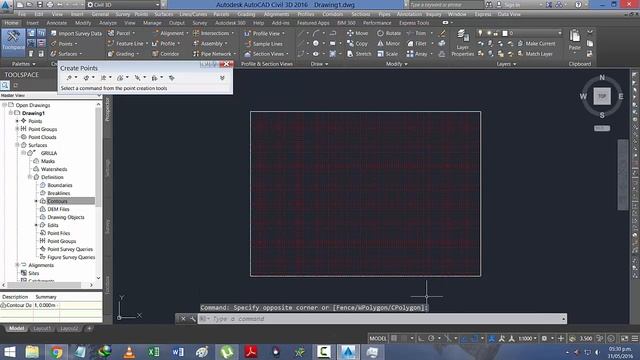Expand the Alignments tree node
The image size is (640, 360).
(17, 265)
